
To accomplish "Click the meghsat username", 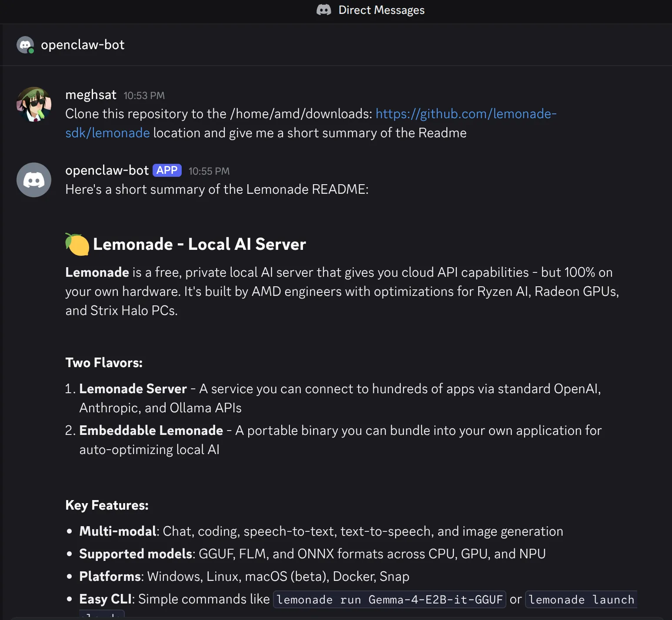I will [91, 95].
